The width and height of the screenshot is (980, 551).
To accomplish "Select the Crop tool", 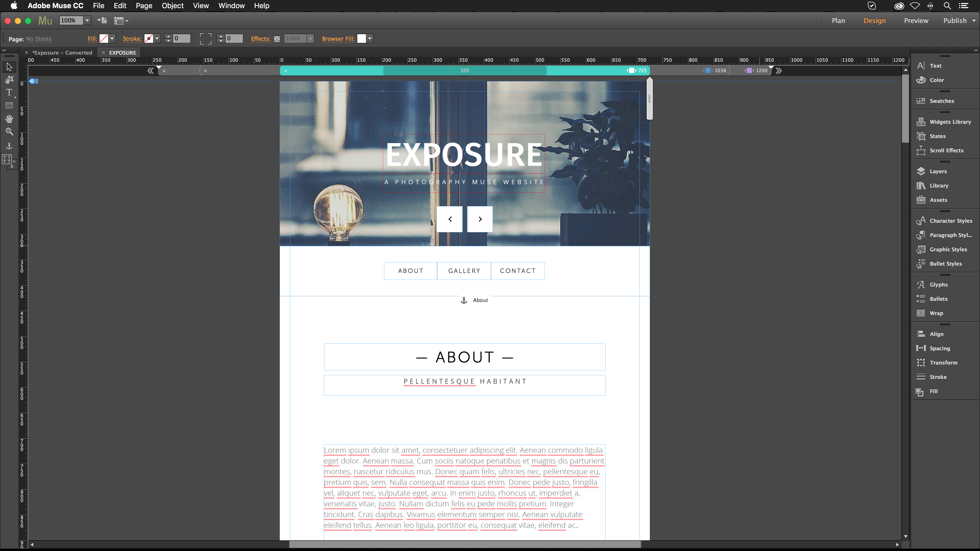I will tap(9, 80).
